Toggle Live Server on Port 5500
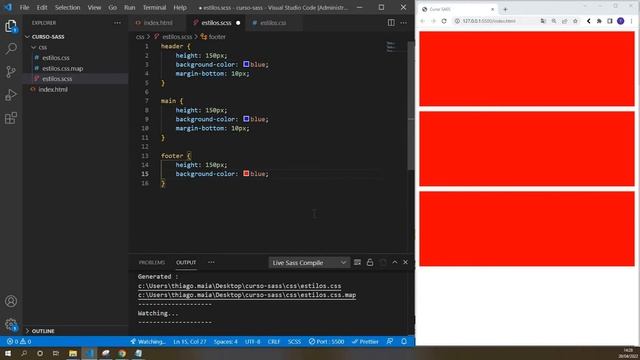The width and height of the screenshot is (640, 360). [326, 342]
